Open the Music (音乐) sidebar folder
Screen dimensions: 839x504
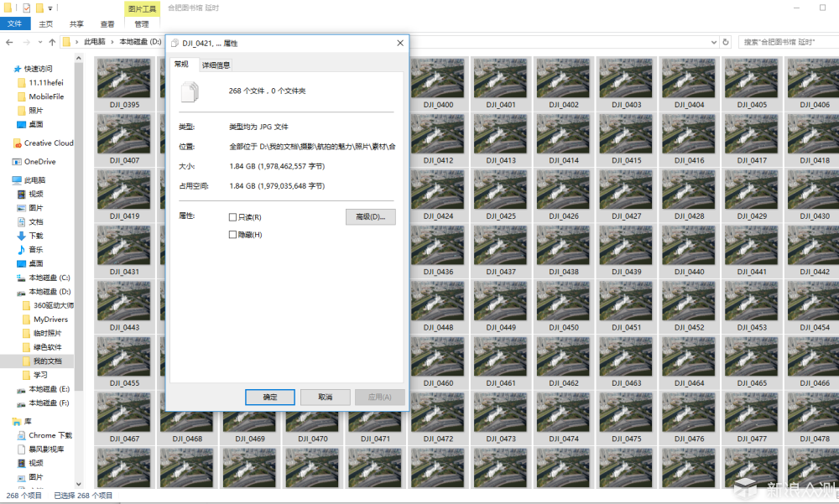(35, 250)
